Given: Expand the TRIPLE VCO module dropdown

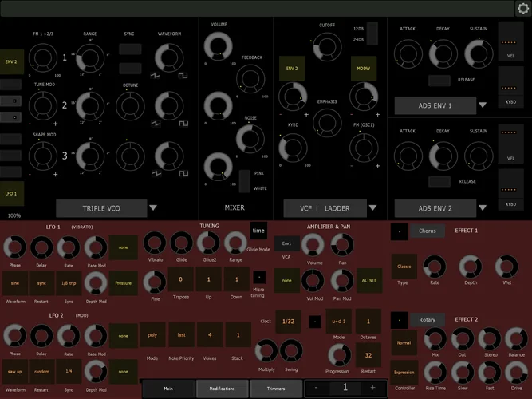Looking at the screenshot, I should coord(153,208).
